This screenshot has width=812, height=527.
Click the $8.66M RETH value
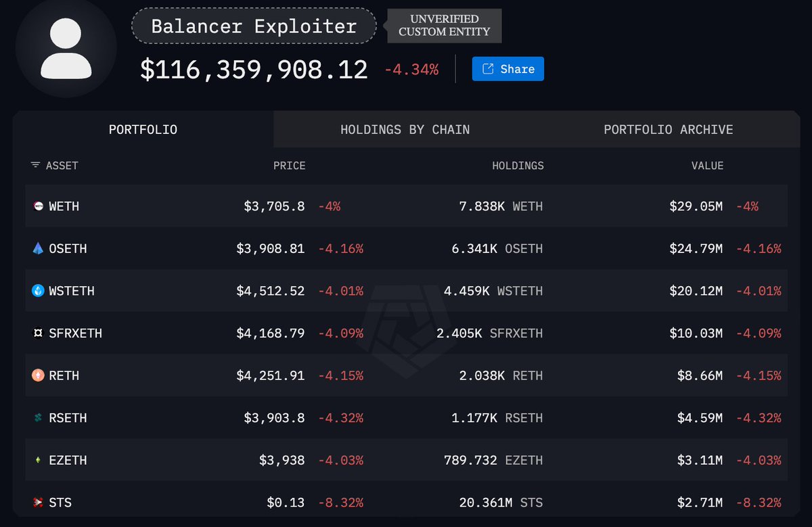(700, 375)
